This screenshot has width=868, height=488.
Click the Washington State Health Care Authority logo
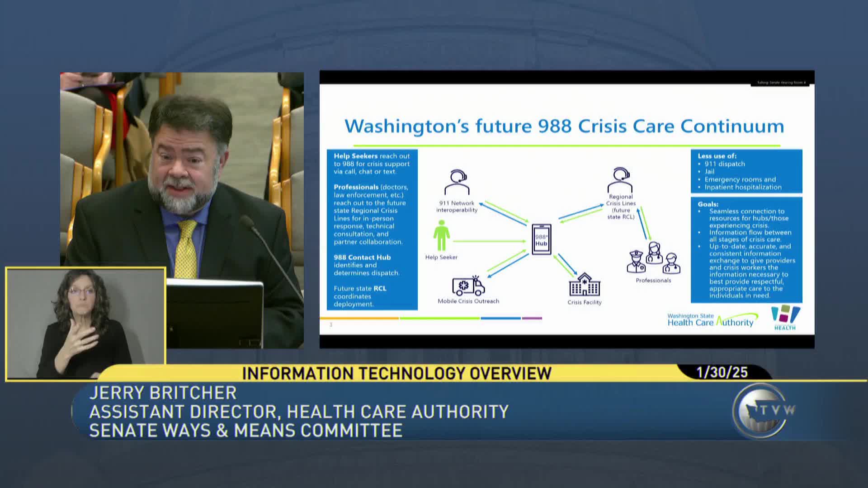(x=711, y=320)
